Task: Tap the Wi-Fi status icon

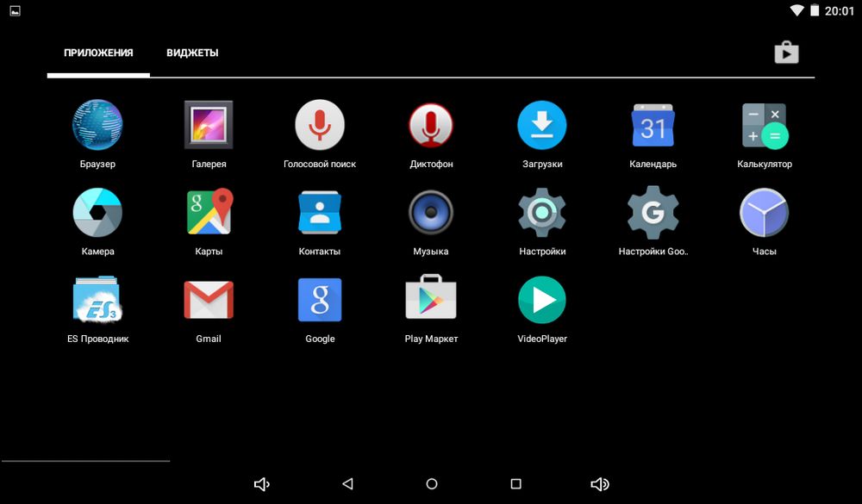Action: [796, 10]
